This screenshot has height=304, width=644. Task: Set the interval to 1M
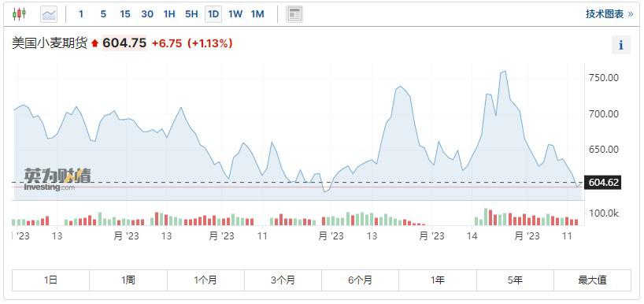257,14
